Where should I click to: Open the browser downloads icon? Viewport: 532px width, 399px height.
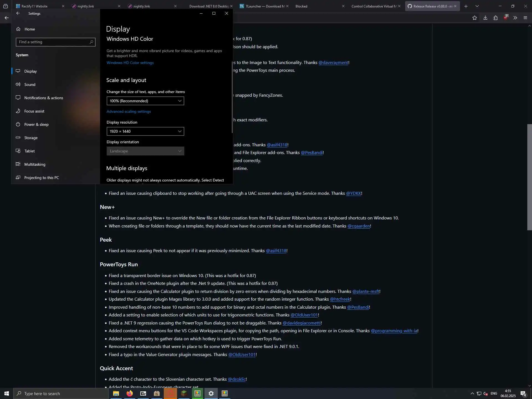[485, 18]
